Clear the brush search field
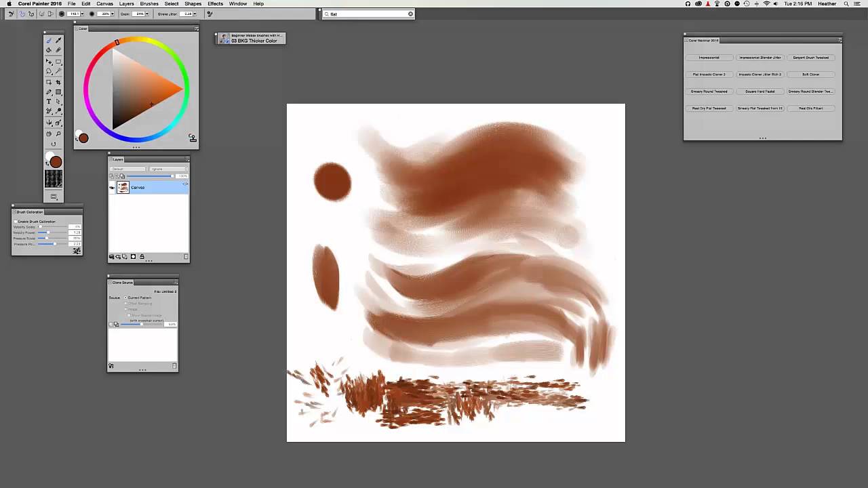The height and width of the screenshot is (488, 868). click(410, 14)
